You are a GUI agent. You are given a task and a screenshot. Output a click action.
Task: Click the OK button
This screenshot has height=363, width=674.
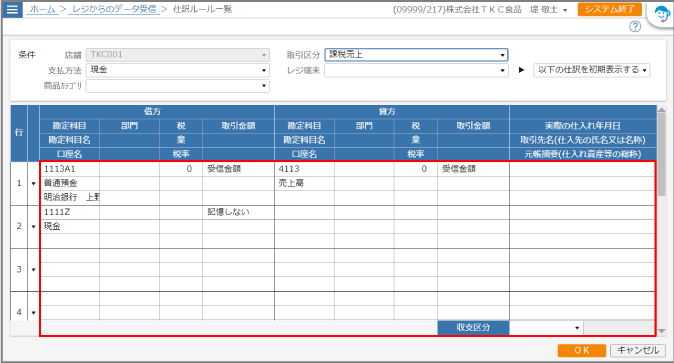[582, 350]
